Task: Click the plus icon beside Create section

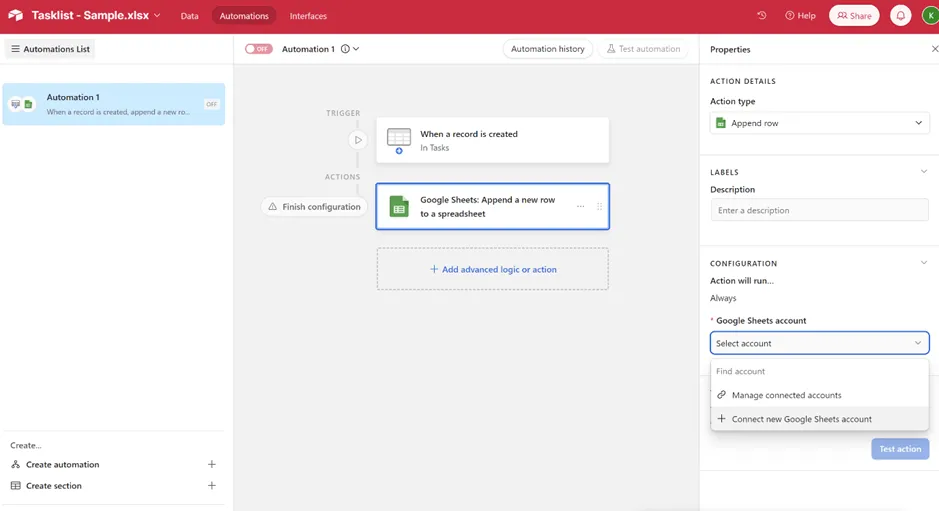Action: point(211,486)
